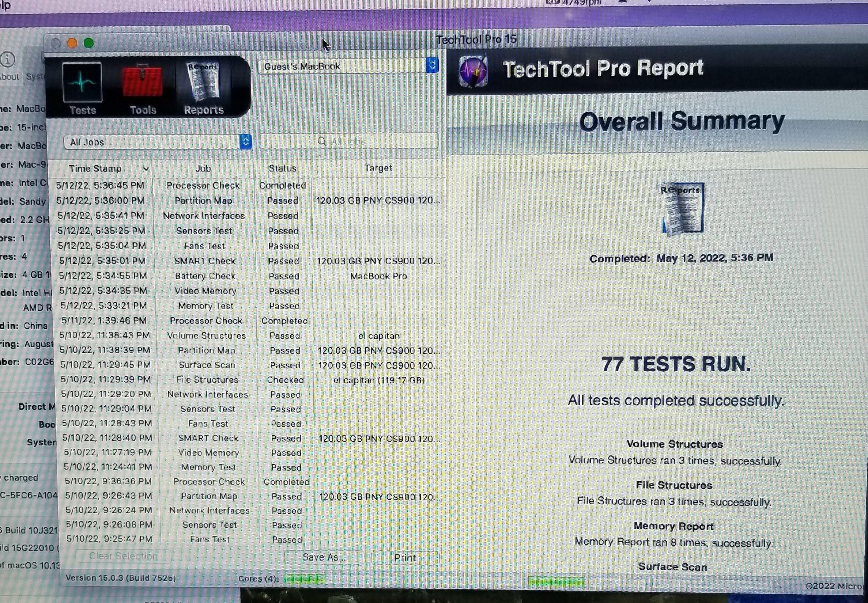Sort by the Target column header
This screenshot has height=603, width=868.
click(x=378, y=168)
